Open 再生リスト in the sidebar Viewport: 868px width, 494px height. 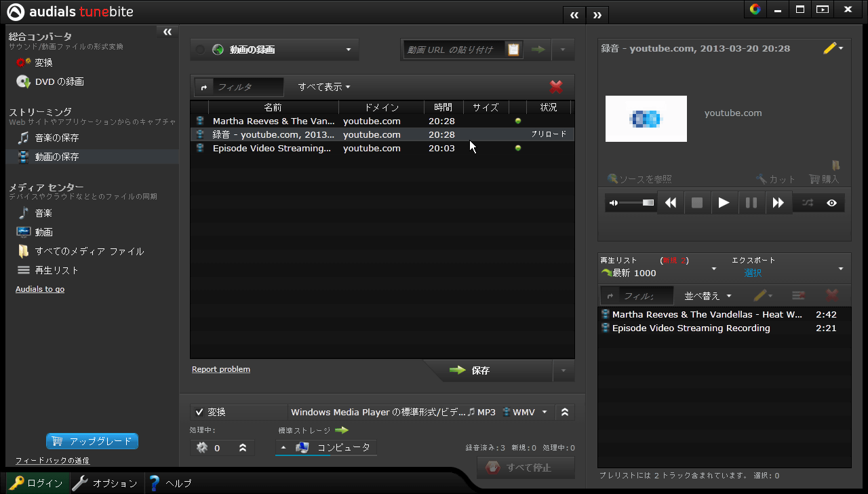[47, 270]
